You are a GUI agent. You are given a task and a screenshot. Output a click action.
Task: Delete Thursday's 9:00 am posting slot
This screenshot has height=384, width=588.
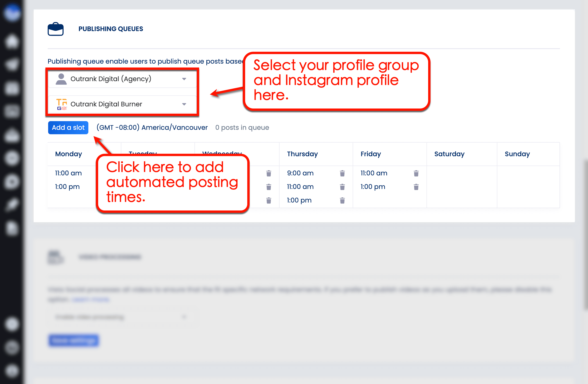point(342,173)
